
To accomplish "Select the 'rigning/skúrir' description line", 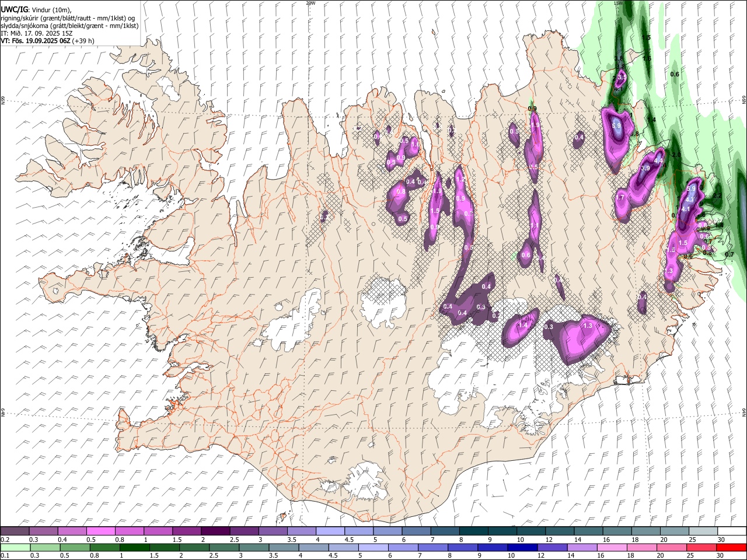I will click(x=68, y=18).
